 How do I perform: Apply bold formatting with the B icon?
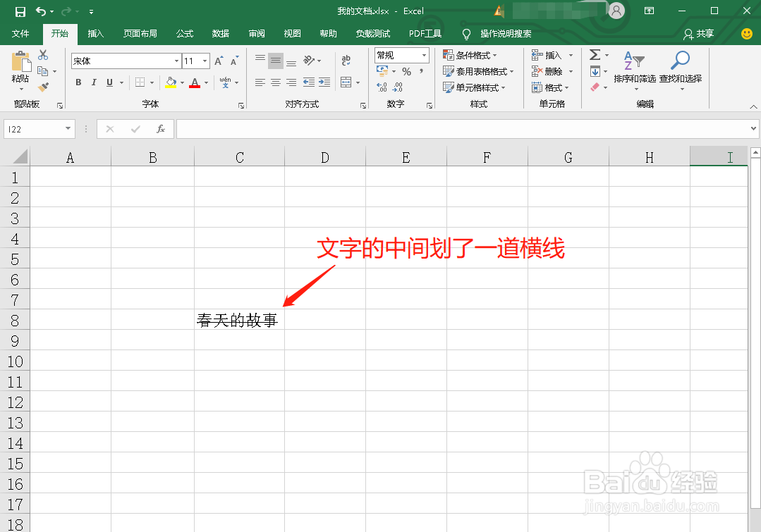78,82
